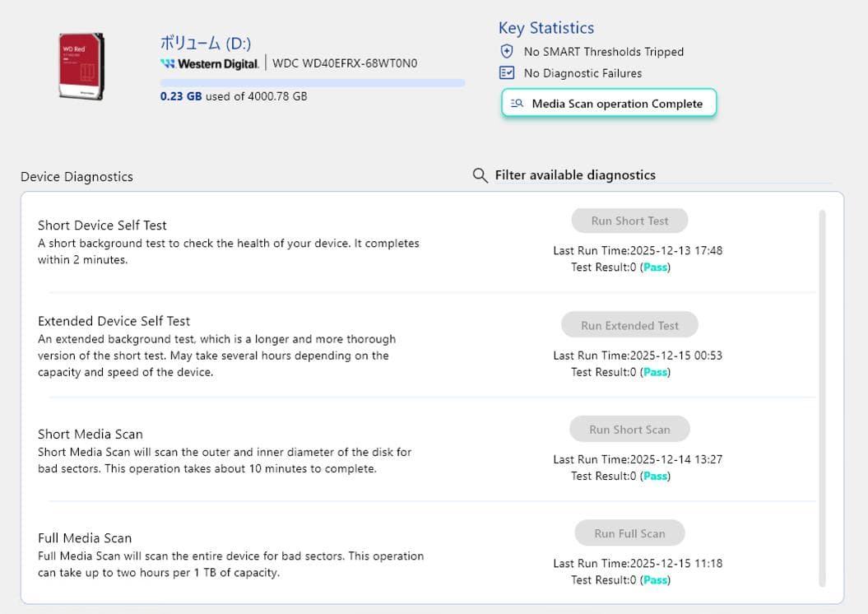Click the WD Red drive thumbnail image
The width and height of the screenshot is (868, 614).
pyautogui.click(x=81, y=66)
